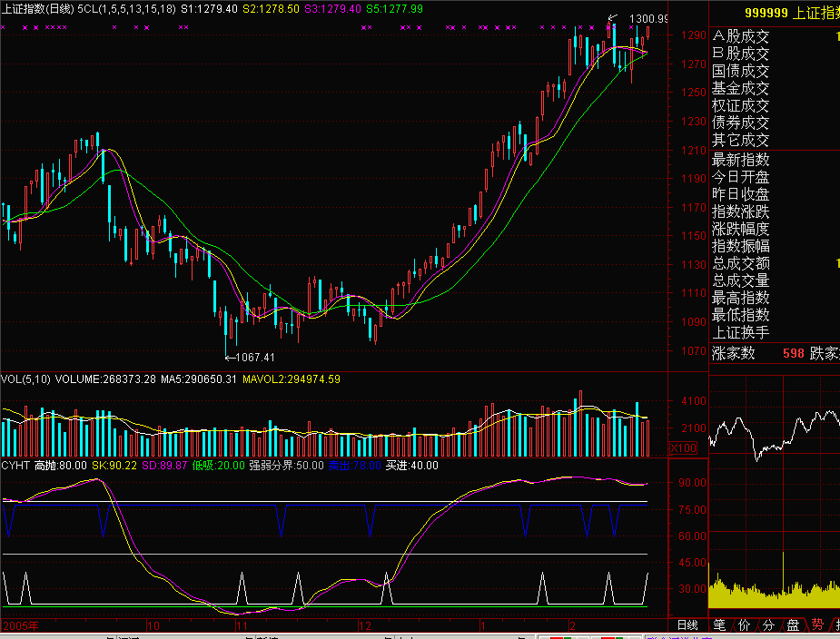Click the red 598 advancers count

pyautogui.click(x=794, y=353)
